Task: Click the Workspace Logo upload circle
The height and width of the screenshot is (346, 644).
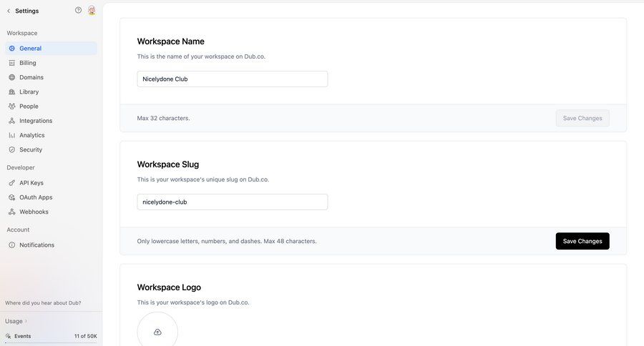Action: tap(157, 330)
